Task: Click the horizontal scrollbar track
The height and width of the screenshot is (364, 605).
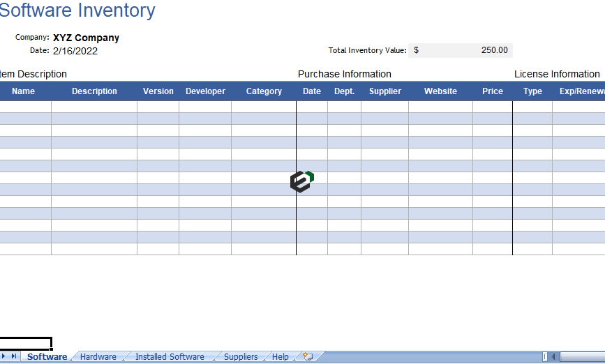Action: click(x=583, y=356)
